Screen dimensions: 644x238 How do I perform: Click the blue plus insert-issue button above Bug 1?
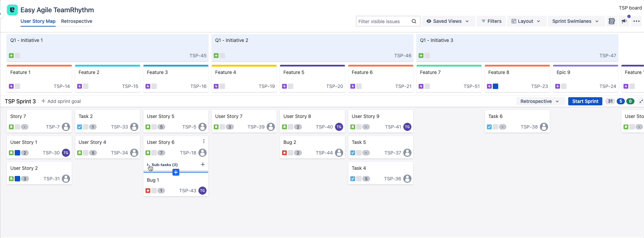point(176,172)
